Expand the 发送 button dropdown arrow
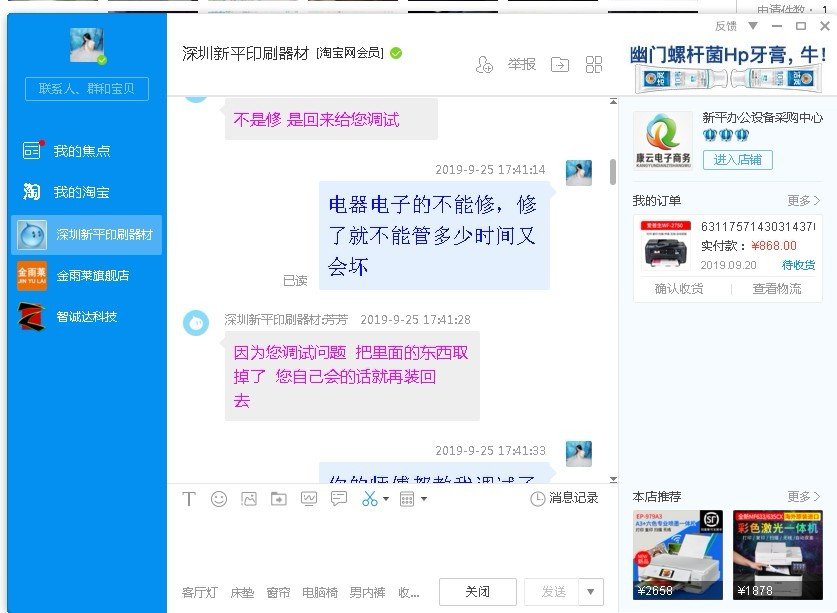The height and width of the screenshot is (613, 837). [x=589, y=591]
